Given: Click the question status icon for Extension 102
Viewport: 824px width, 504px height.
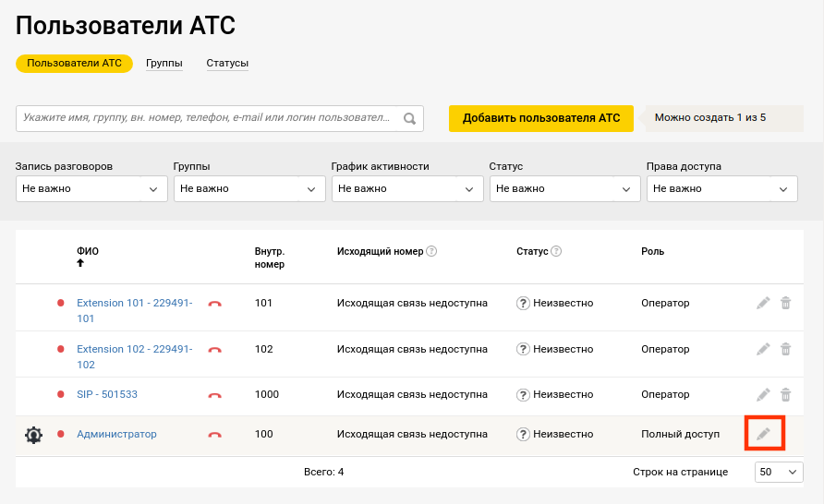Looking at the screenshot, I should pos(523,349).
